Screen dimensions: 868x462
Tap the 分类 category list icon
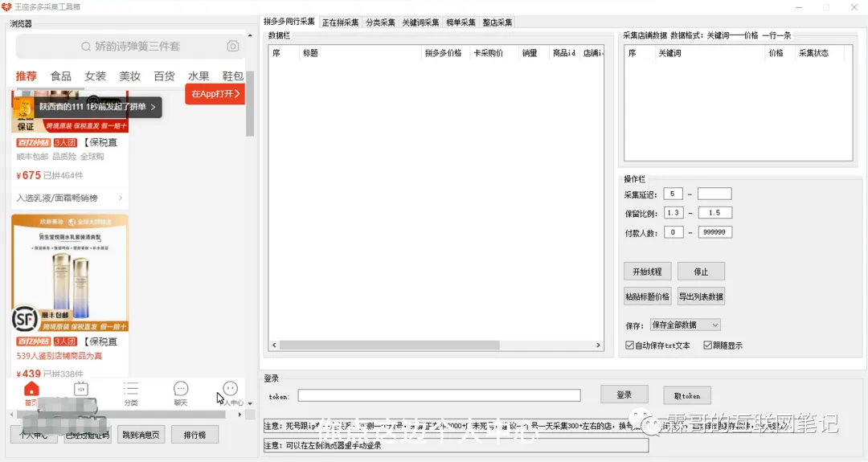click(131, 390)
